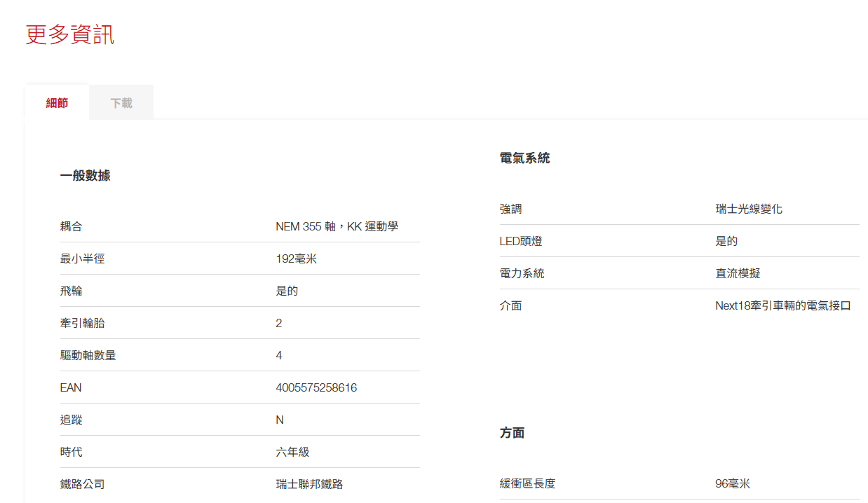Image resolution: width=868 pixels, height=503 pixels.
Task: Click the 更多資訊 heading
Action: point(69,34)
